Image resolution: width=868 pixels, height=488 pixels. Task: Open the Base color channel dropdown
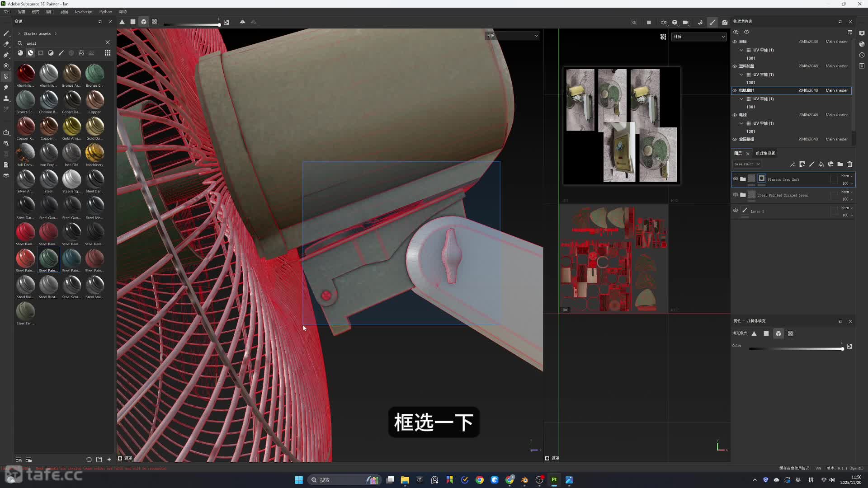[x=747, y=164]
